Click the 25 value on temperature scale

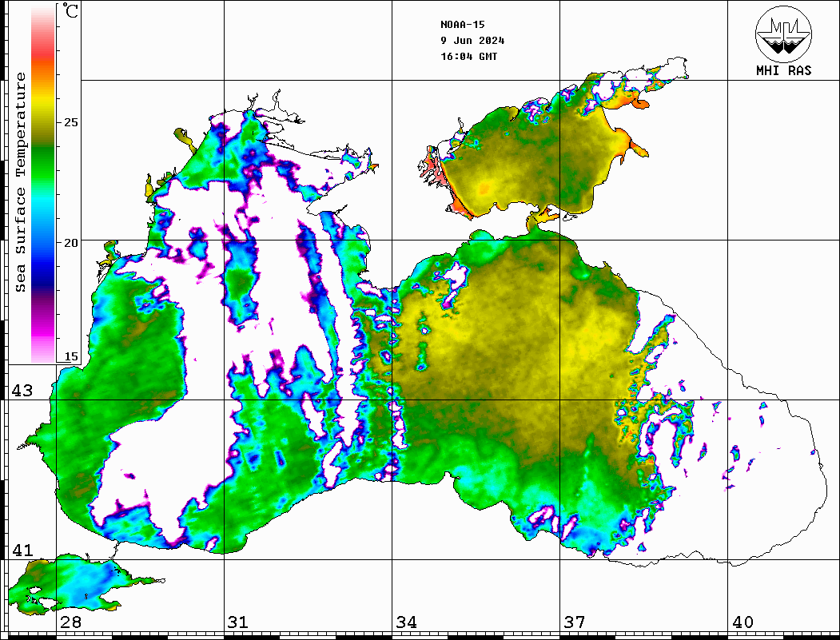70,122
